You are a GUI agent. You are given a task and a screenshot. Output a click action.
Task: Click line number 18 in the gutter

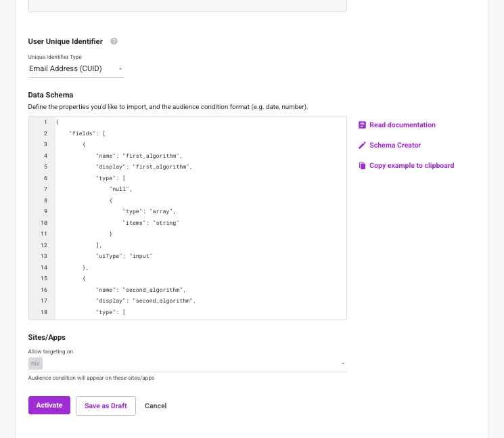pyautogui.click(x=44, y=312)
